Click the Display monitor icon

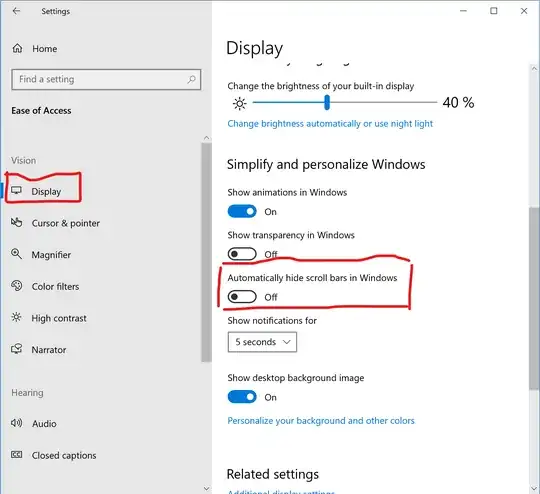[x=16, y=191]
